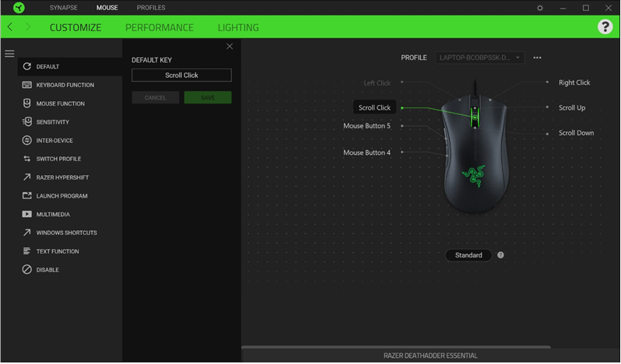Switch to the SYNAPSE tab

pyautogui.click(x=63, y=8)
